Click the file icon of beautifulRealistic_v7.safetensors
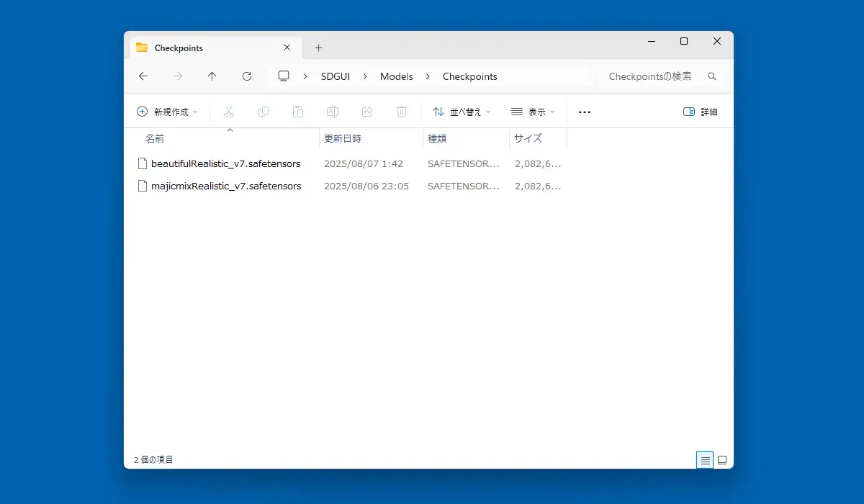This screenshot has height=504, width=864. pos(143,163)
